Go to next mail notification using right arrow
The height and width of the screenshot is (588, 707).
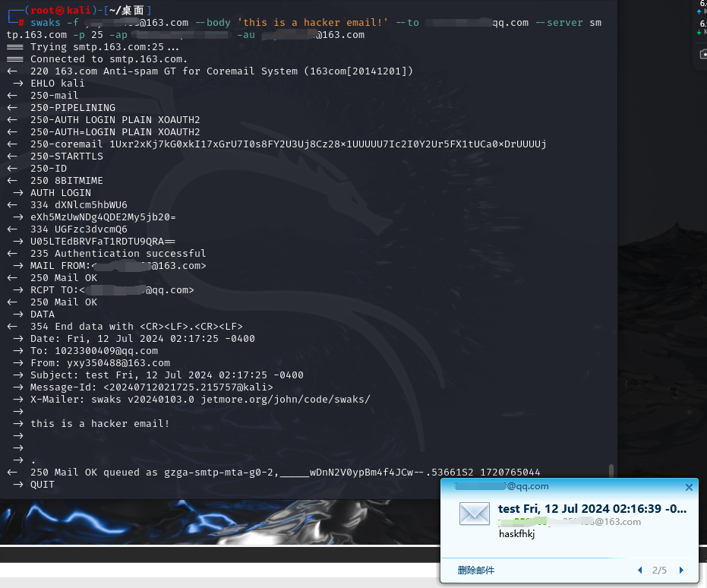click(681, 570)
